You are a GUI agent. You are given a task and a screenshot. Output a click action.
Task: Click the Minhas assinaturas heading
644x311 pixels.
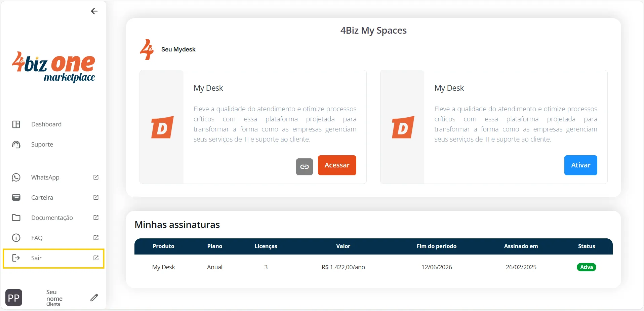pos(177,225)
